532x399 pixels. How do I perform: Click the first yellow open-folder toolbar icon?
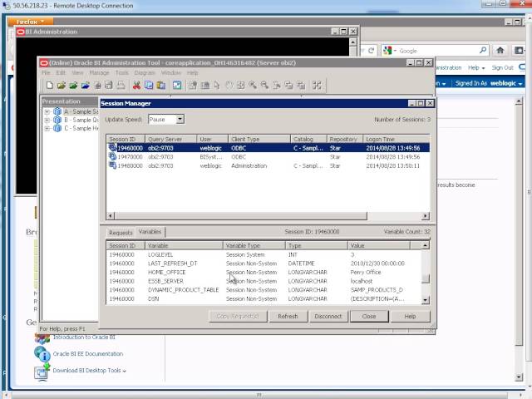(x=62, y=85)
